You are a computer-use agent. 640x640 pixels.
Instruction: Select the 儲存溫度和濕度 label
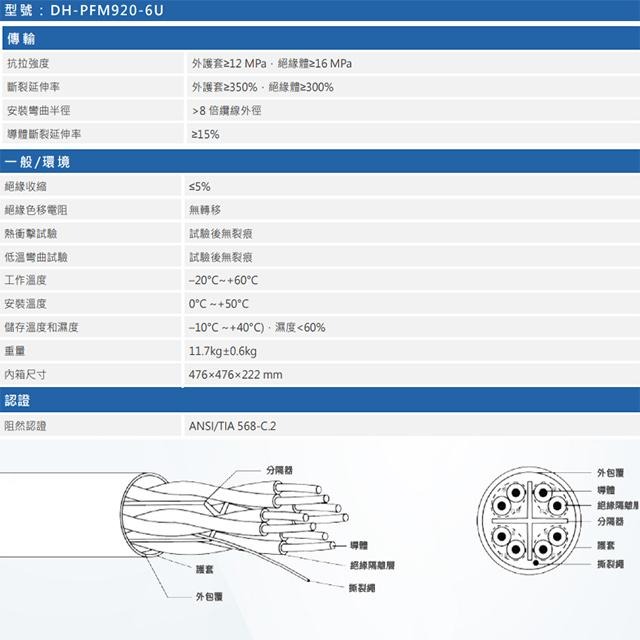pyautogui.click(x=41, y=327)
